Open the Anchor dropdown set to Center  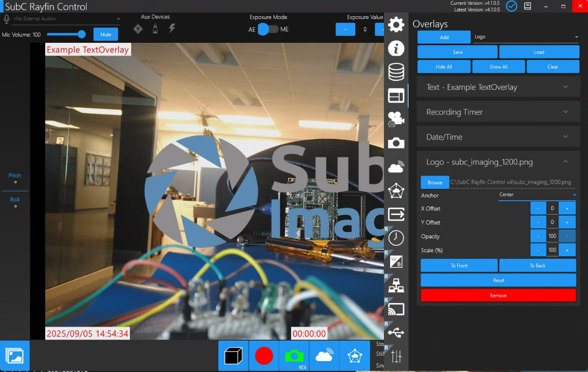click(x=537, y=195)
